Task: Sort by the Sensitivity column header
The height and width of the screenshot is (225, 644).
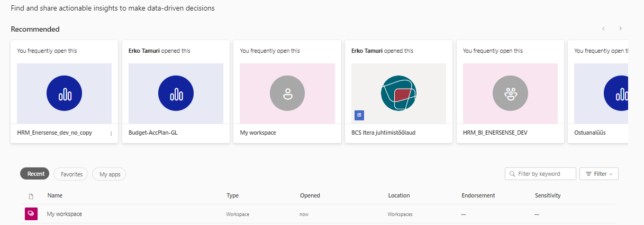Action: pos(548,195)
